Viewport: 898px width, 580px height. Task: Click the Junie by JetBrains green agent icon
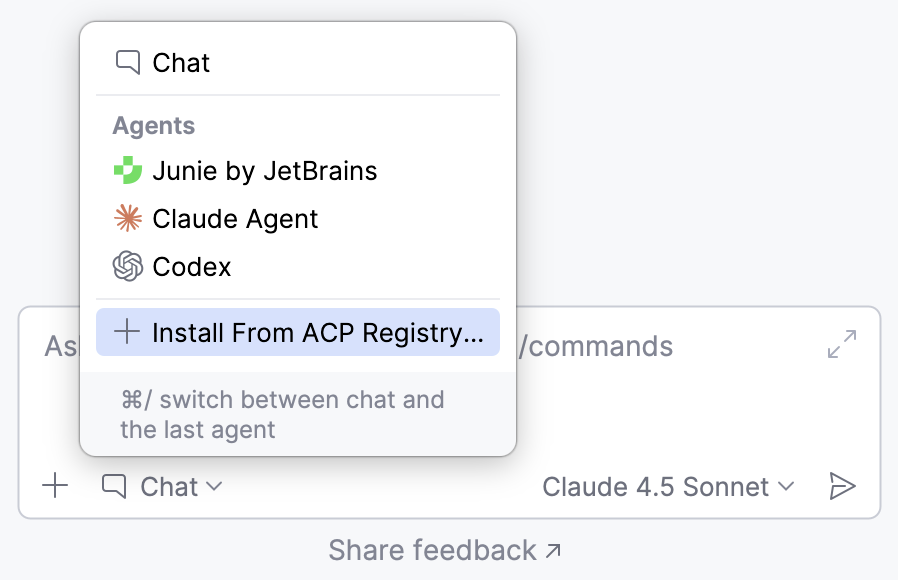pos(129,170)
